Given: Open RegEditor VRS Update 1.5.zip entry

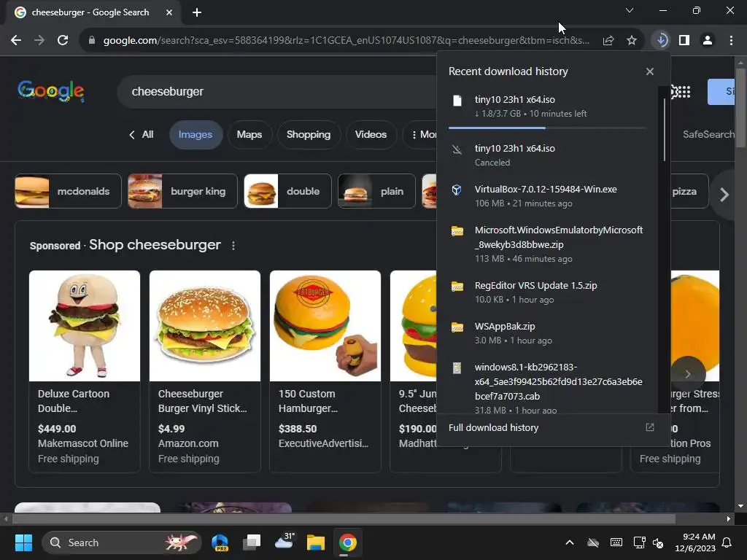Looking at the screenshot, I should [x=547, y=292].
